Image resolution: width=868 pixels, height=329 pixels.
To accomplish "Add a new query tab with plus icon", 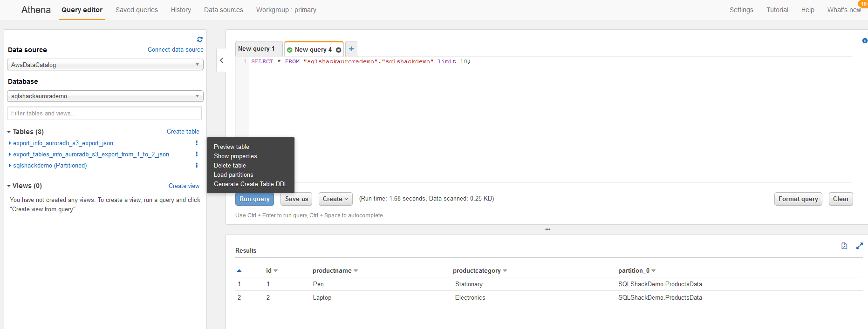I will pos(351,49).
